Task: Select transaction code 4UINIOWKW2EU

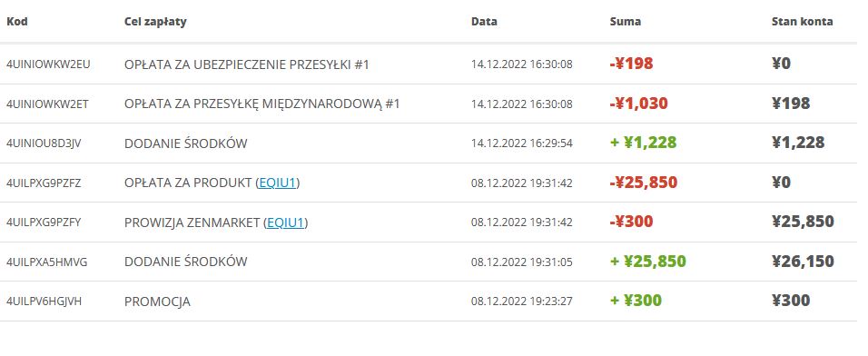Action: (48, 64)
